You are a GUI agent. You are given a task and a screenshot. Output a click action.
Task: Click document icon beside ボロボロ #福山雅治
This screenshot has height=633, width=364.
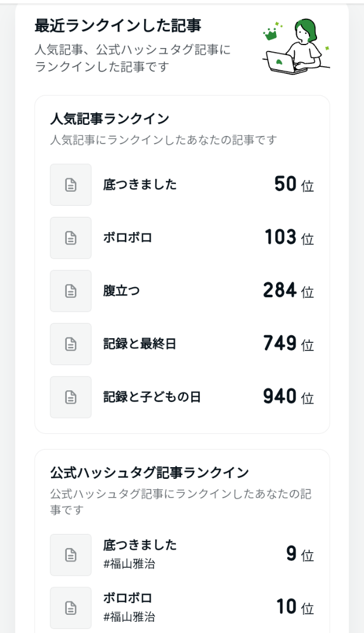click(70, 608)
